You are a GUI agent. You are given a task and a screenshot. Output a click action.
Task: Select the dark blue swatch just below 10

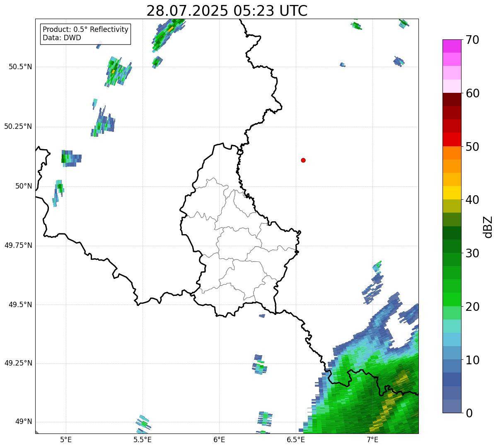pyautogui.click(x=451, y=366)
